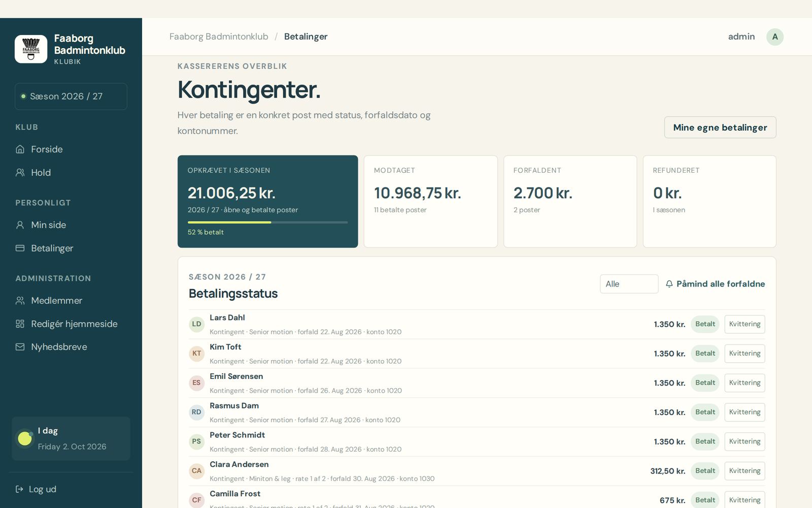Open Kvittering for Rasmus Dam

point(745,412)
